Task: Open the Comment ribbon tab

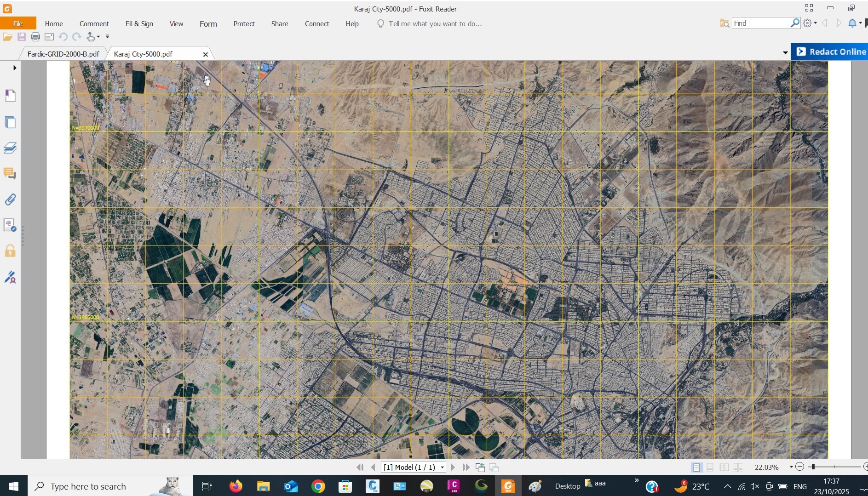Action: pyautogui.click(x=94, y=24)
